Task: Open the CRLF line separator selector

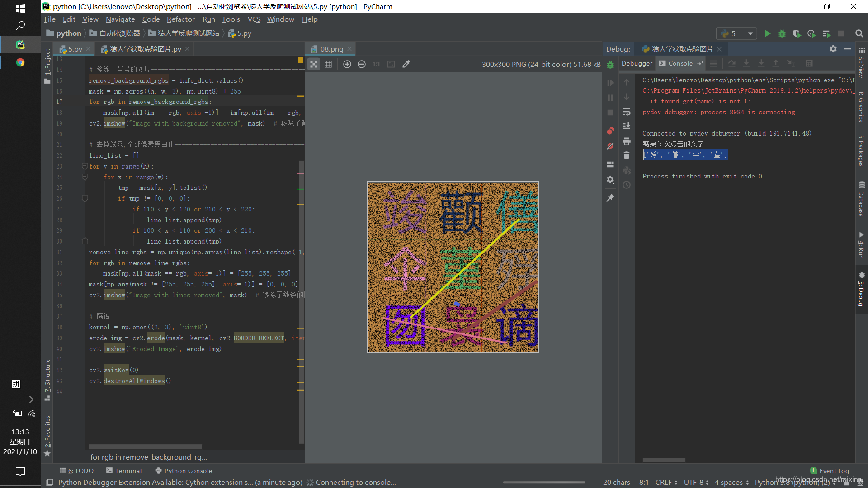Action: point(666,482)
